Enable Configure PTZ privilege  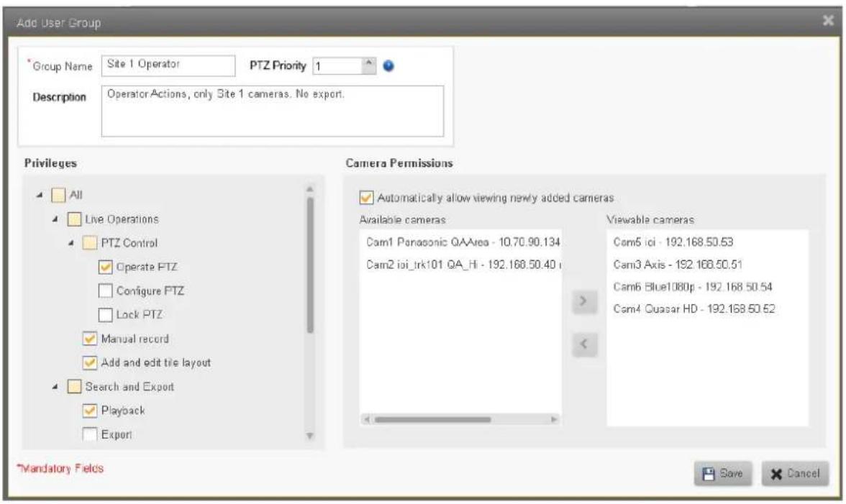(x=106, y=290)
